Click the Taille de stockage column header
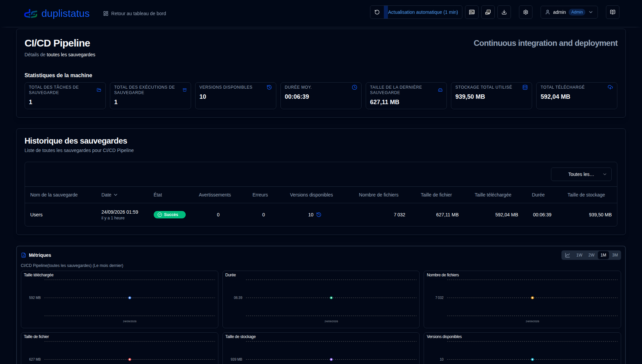The image size is (642, 364). tap(586, 195)
